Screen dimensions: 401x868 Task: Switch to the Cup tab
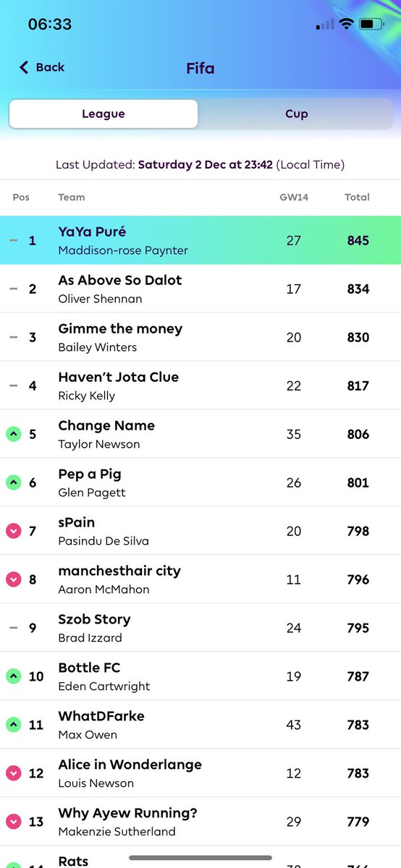pyautogui.click(x=296, y=114)
